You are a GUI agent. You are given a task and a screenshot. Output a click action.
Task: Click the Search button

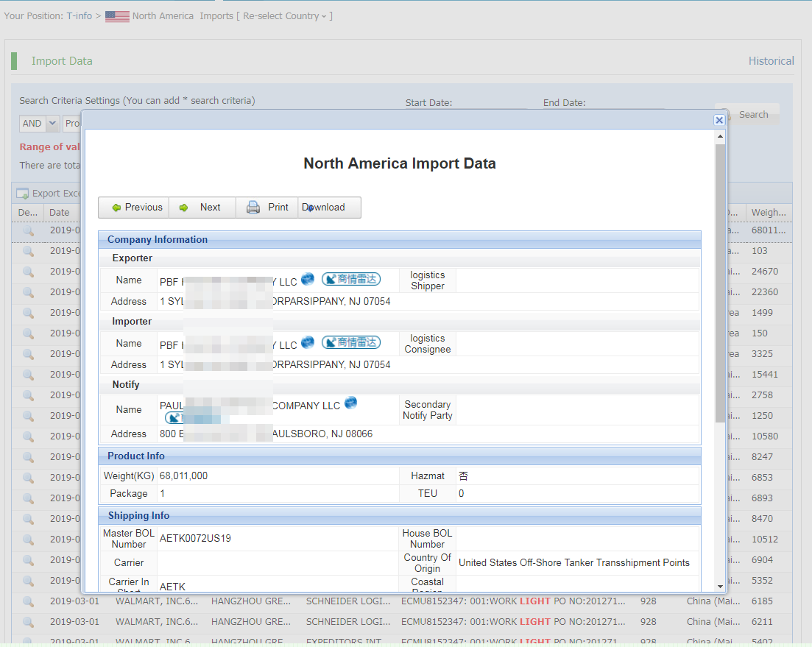(x=752, y=115)
